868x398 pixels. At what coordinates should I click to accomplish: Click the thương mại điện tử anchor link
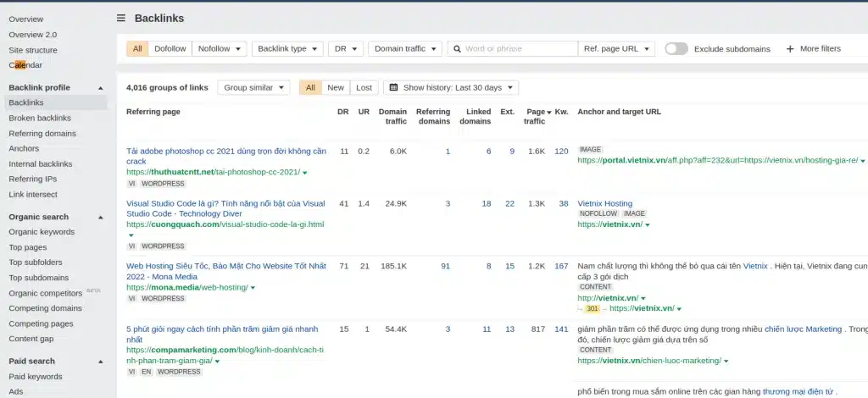798,391
